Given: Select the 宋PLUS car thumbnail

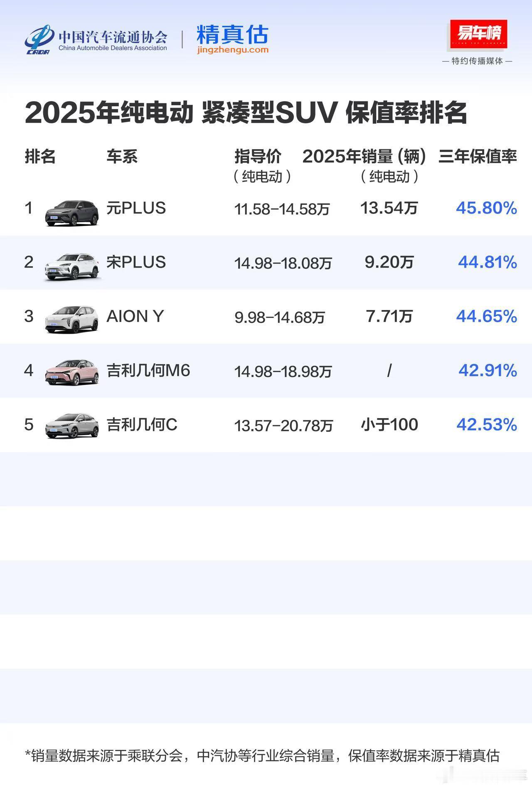Looking at the screenshot, I should (x=72, y=267).
